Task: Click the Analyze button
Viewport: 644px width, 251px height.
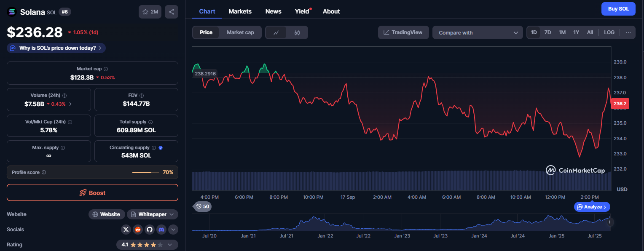Action: tap(592, 207)
